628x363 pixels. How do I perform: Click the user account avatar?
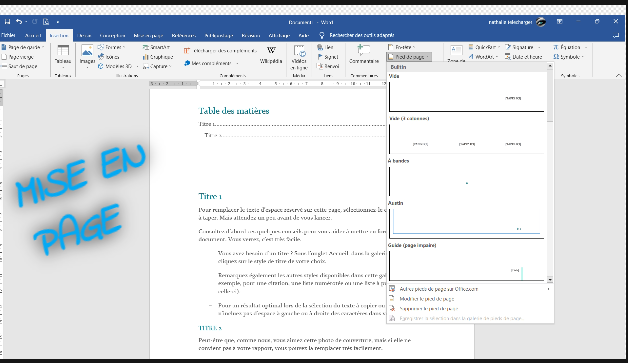[x=541, y=22]
